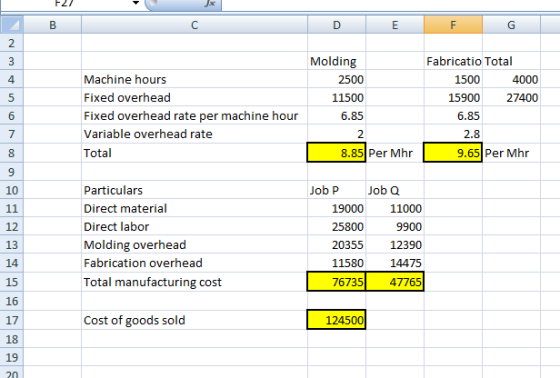Click total fixed overhead value 27400
This screenshot has width=560, height=378.
pyautogui.click(x=511, y=98)
